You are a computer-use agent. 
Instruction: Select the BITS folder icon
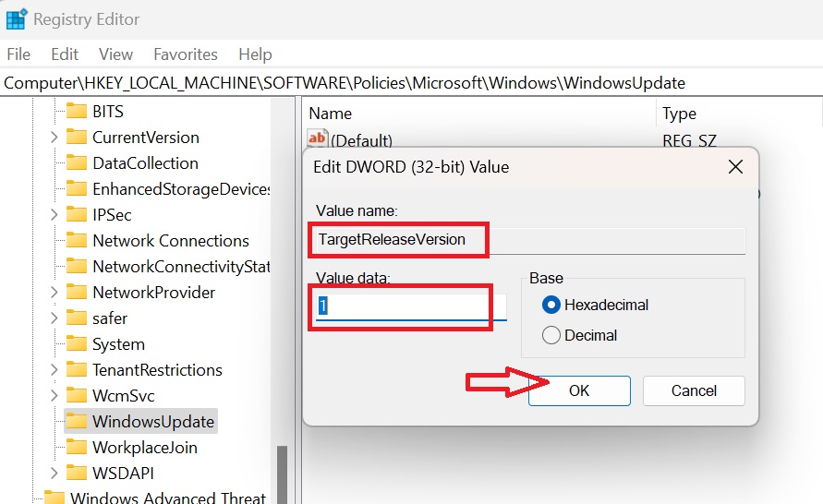click(x=77, y=111)
